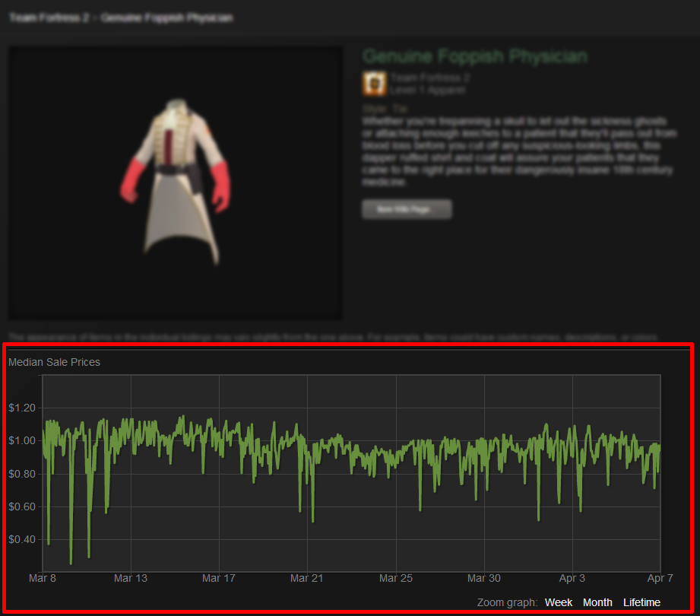Screen dimensions: 700x616
Task: Click the $0.80 price axis label
Action: 22,474
